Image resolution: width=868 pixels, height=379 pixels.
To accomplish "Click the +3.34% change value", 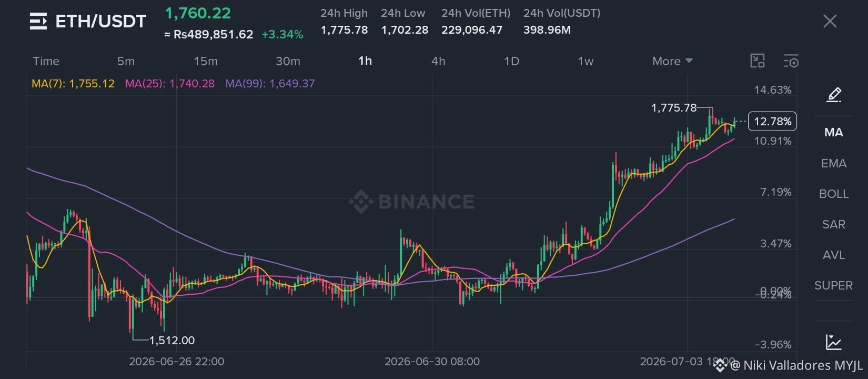I will [282, 35].
